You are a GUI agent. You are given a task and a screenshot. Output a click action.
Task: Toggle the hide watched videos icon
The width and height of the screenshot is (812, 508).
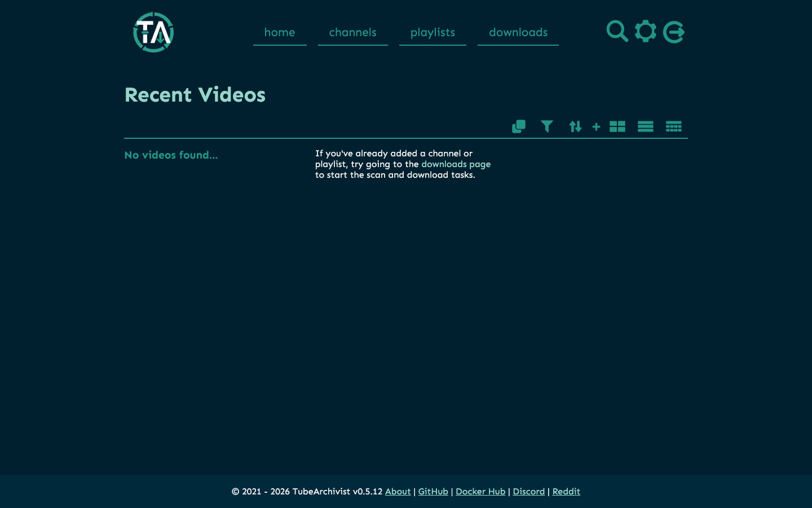point(519,126)
